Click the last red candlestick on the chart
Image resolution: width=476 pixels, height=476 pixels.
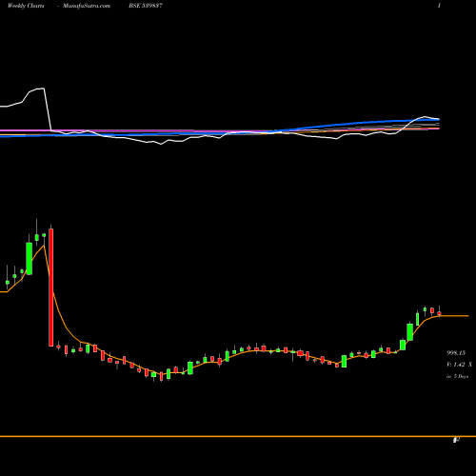[439, 313]
